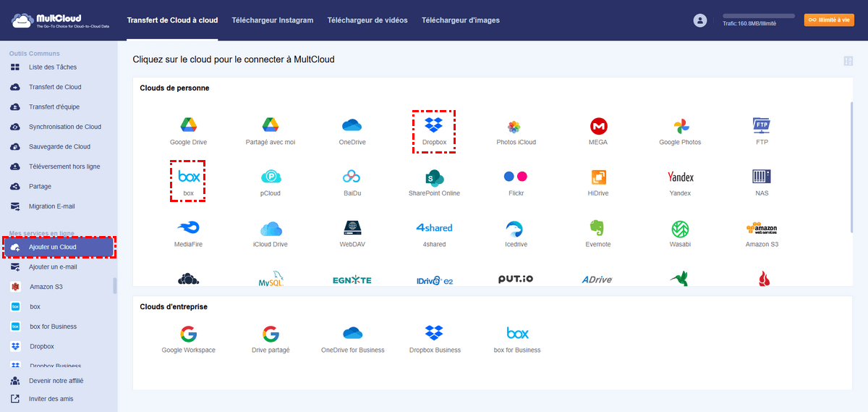The image size is (868, 412).
Task: Open Téléchargeur Instagram tab
Action: click(x=273, y=20)
